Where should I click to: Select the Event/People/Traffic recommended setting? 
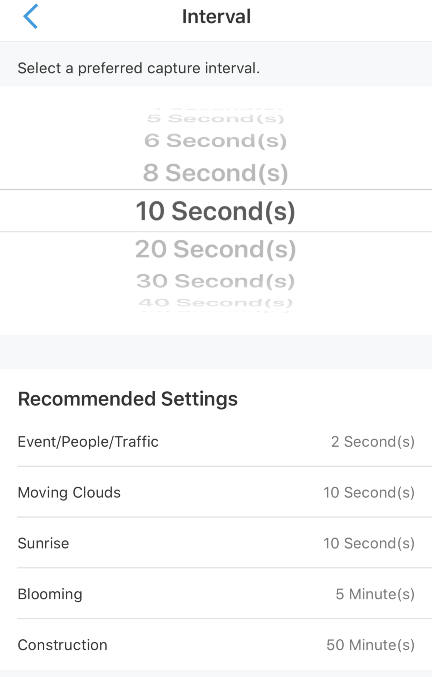click(x=216, y=442)
